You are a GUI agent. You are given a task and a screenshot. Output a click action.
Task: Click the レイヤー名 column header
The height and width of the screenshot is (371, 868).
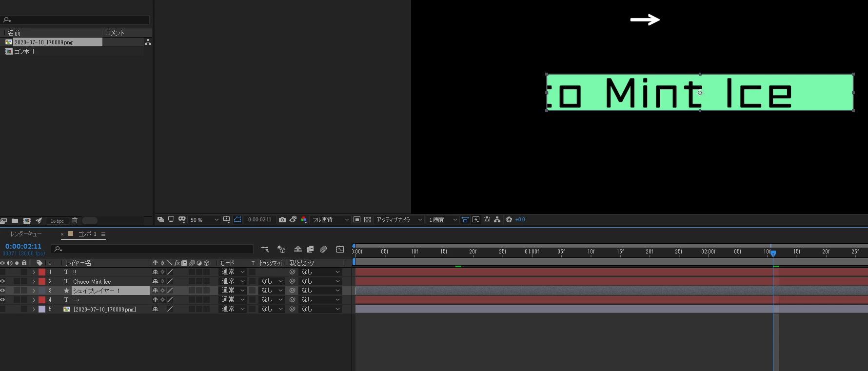[78, 263]
